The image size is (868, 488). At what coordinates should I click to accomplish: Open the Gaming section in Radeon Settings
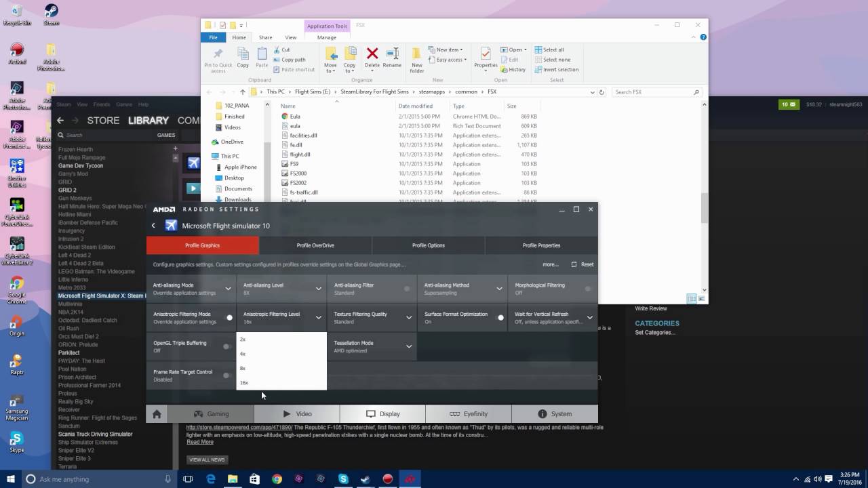[211, 413]
